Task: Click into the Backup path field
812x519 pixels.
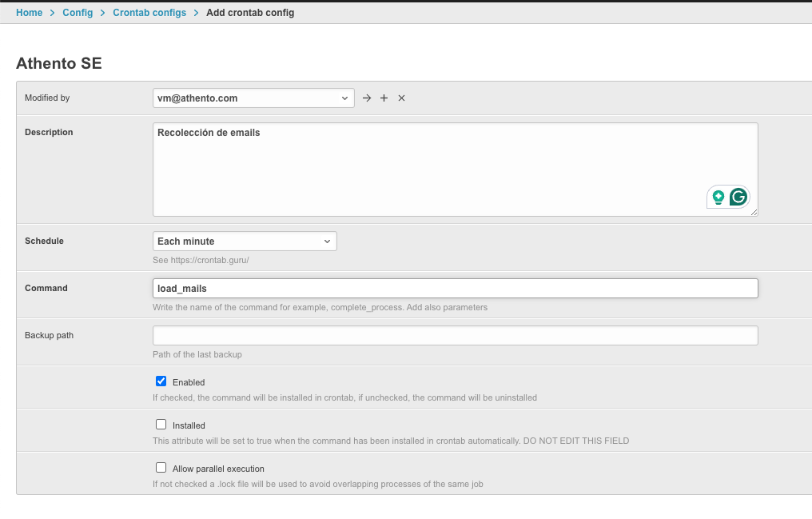Action: point(455,335)
